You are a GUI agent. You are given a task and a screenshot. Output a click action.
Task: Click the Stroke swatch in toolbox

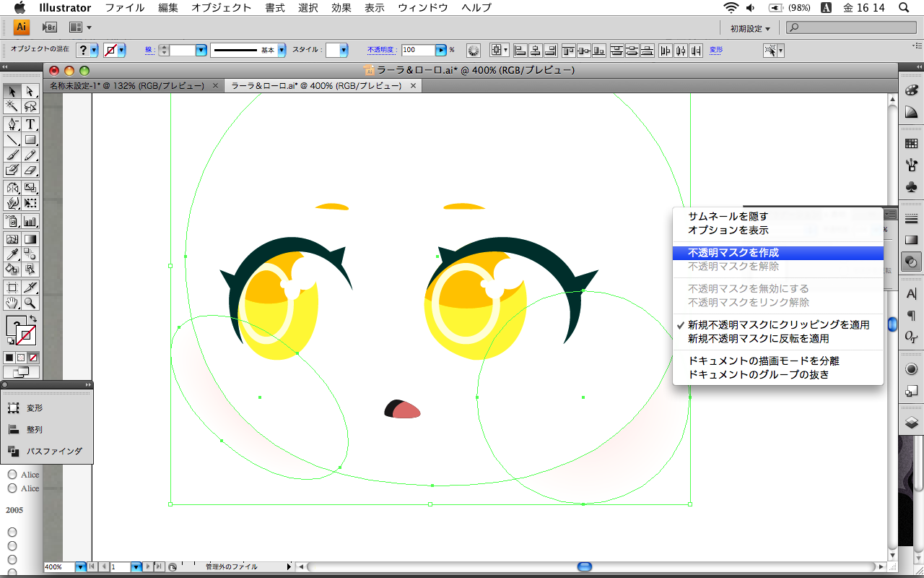pos(27,336)
